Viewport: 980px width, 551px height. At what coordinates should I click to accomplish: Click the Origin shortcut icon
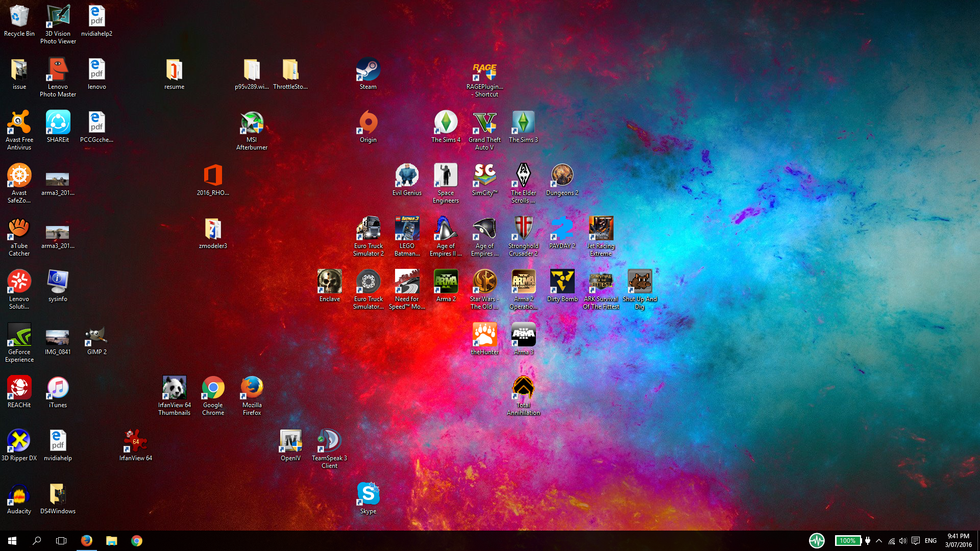(x=368, y=123)
